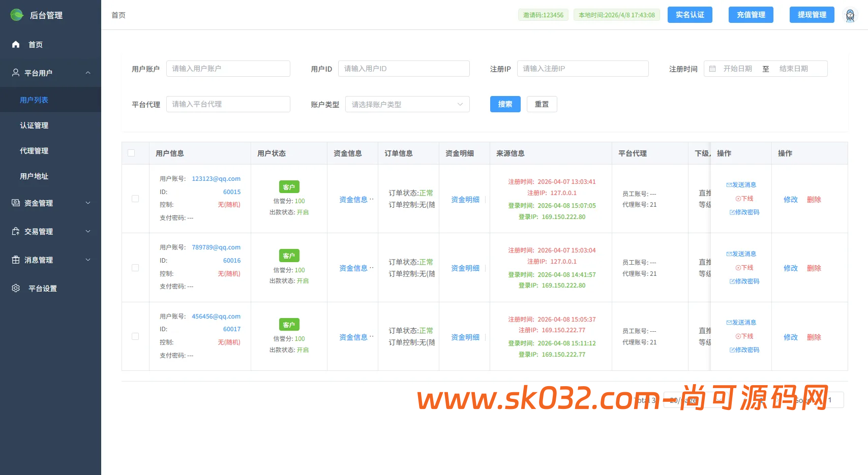This screenshot has height=475, width=868.
Task: Expand the 交易管理 sidebar menu
Action: pyautogui.click(x=88, y=231)
